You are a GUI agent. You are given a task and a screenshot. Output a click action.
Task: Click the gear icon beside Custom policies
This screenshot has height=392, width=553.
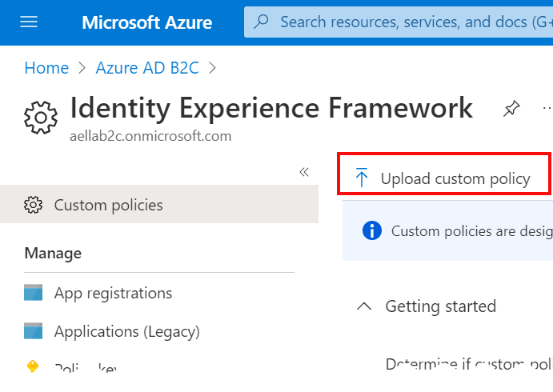coord(34,206)
